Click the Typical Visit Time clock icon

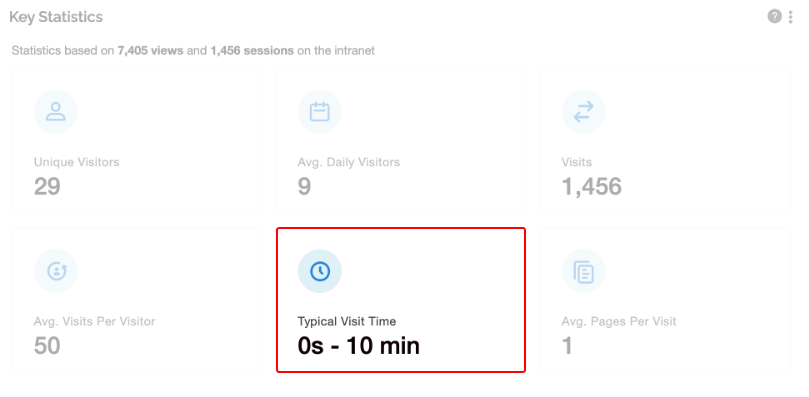[x=320, y=271]
